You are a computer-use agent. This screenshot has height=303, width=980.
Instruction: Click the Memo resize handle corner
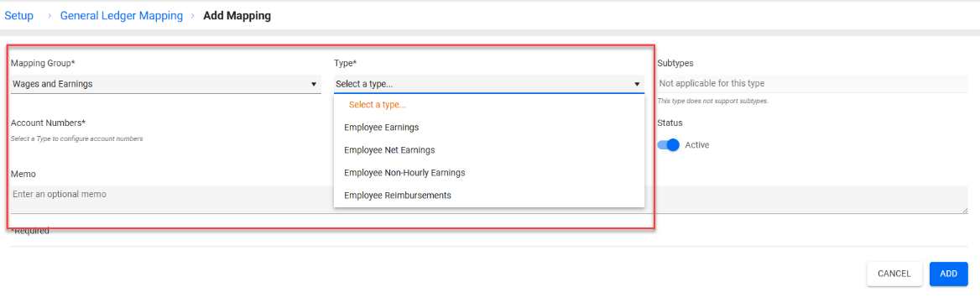point(964,211)
